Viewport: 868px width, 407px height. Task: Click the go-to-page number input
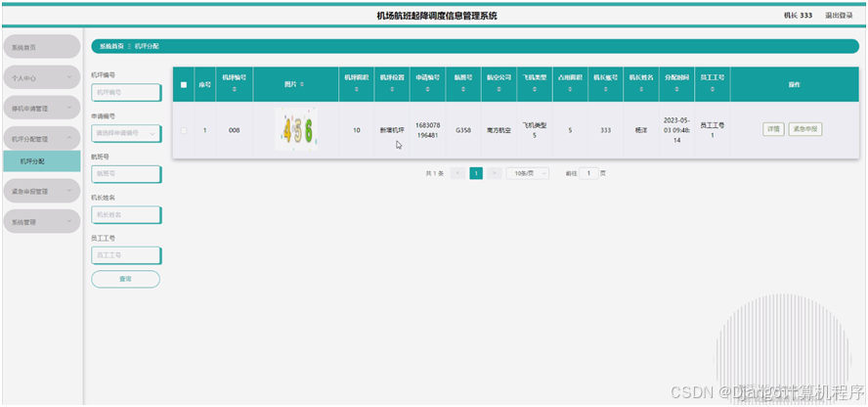589,173
